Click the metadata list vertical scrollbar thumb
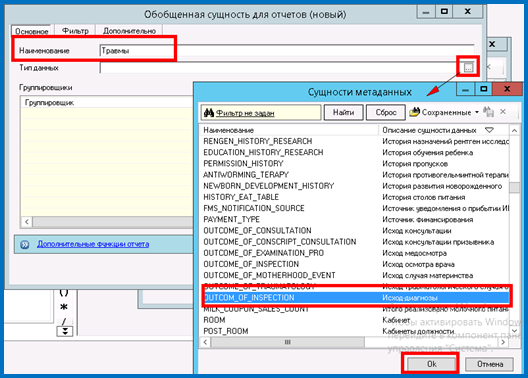Screen dimensions: 528x378 514,187
